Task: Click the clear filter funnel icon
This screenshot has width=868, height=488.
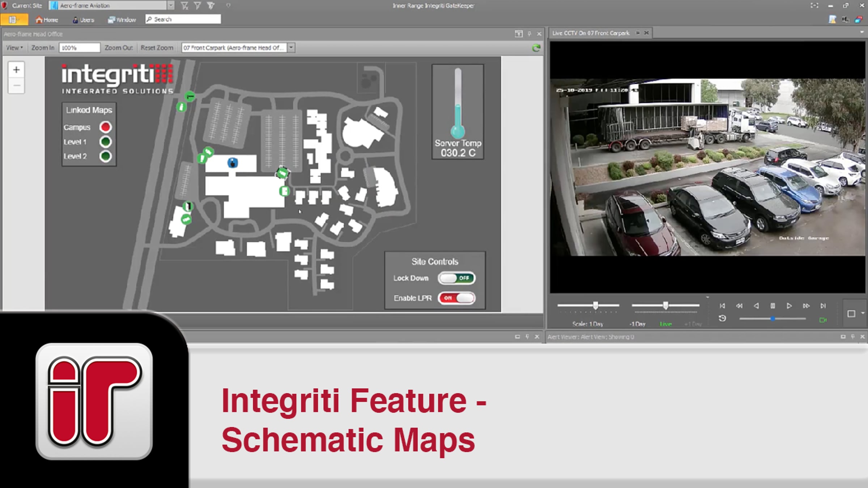Action: (x=184, y=5)
